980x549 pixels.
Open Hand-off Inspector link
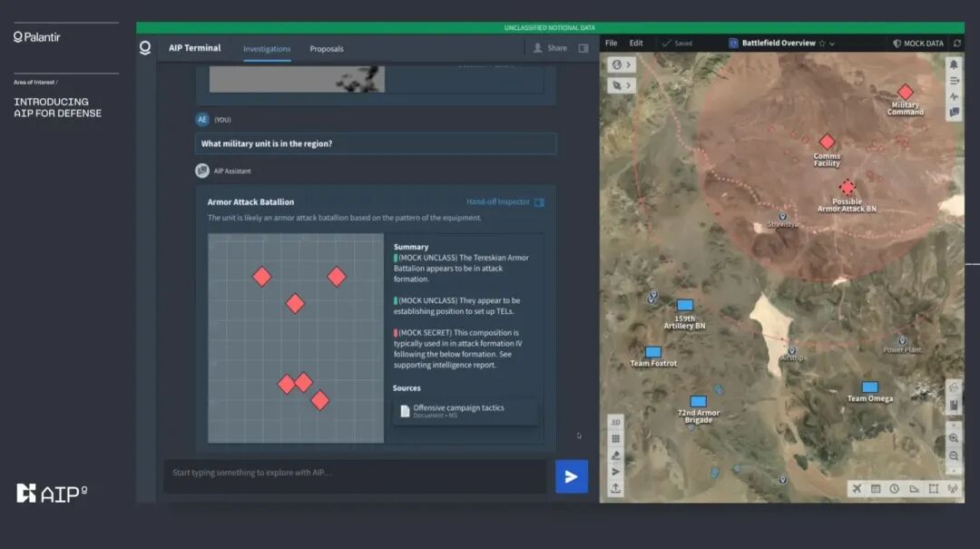pyautogui.click(x=498, y=202)
